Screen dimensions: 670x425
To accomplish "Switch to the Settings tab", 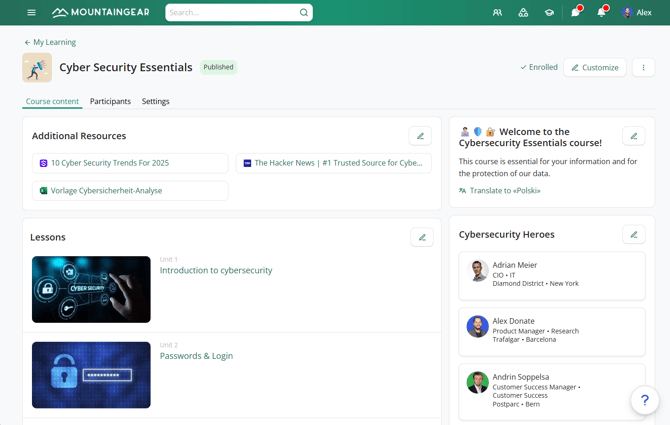I will (155, 101).
